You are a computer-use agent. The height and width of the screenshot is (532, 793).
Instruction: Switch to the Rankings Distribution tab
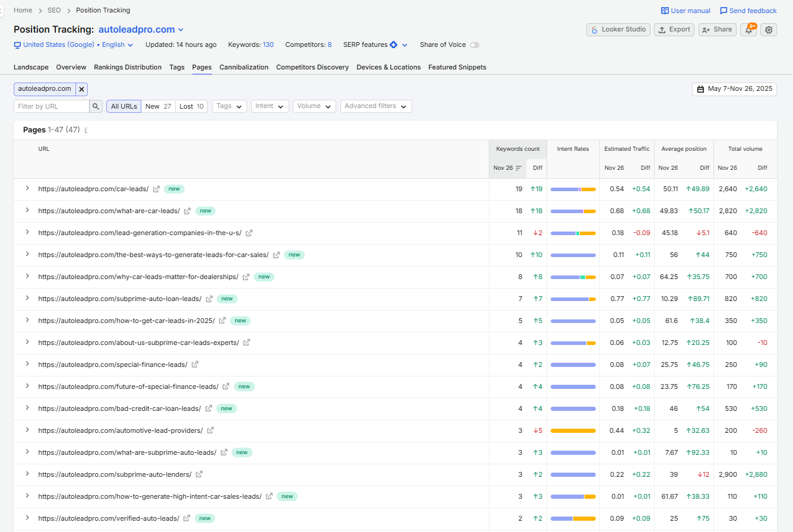click(128, 67)
